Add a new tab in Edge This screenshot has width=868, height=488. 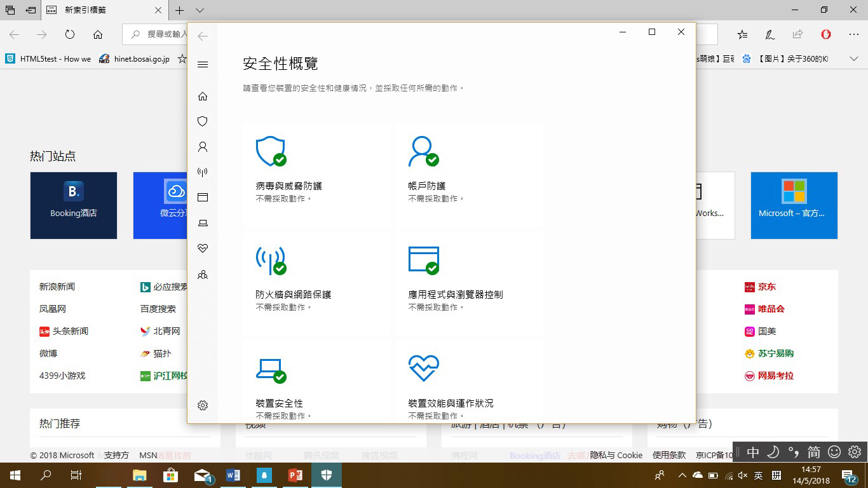[180, 10]
